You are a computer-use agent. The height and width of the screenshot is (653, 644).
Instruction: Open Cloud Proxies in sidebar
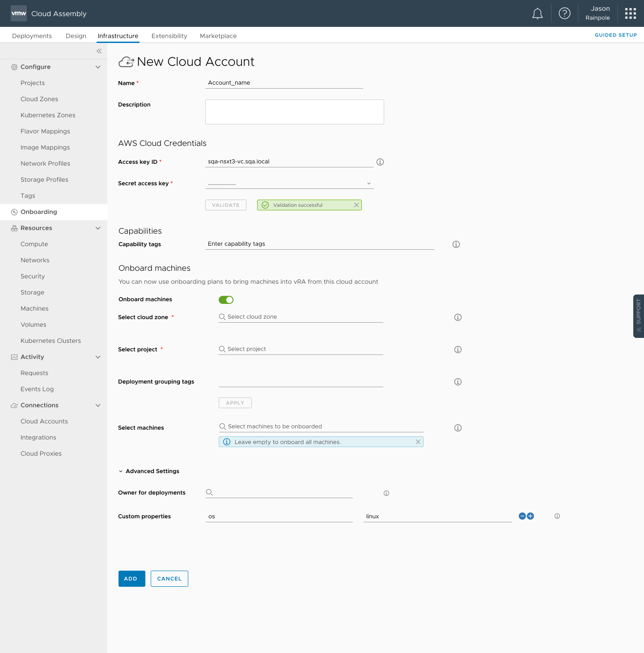41,454
